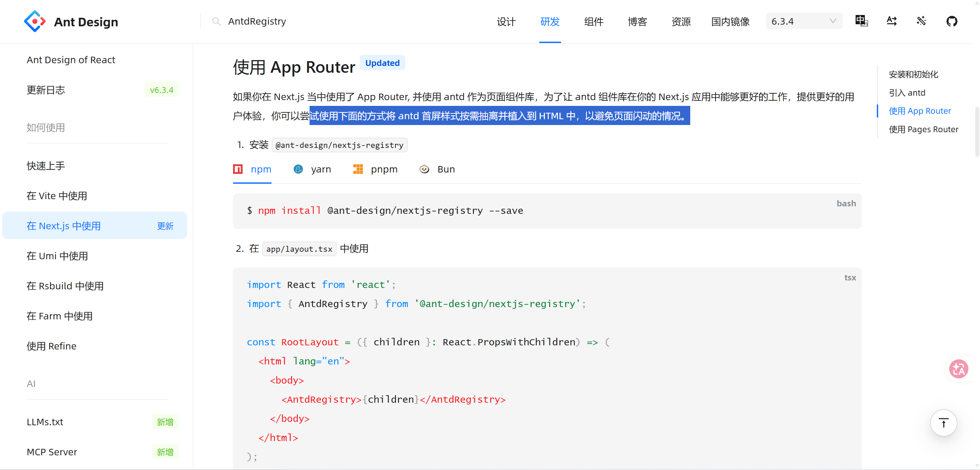Jump to 使用 Pages Router anchor
This screenshot has height=470, width=980.
pos(923,129)
